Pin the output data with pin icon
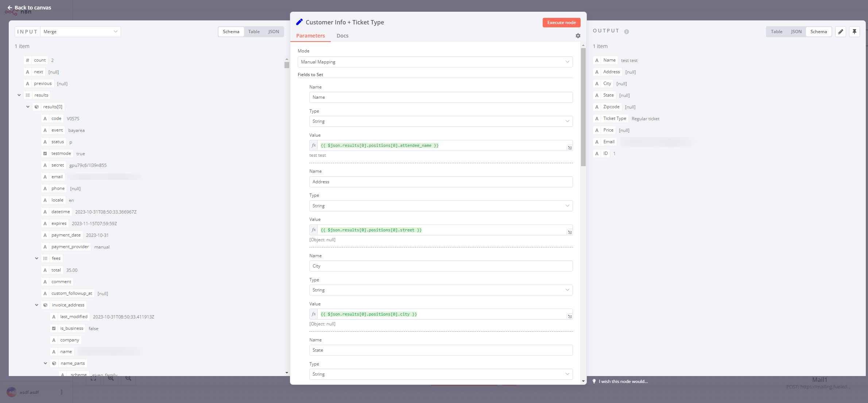 (x=854, y=32)
